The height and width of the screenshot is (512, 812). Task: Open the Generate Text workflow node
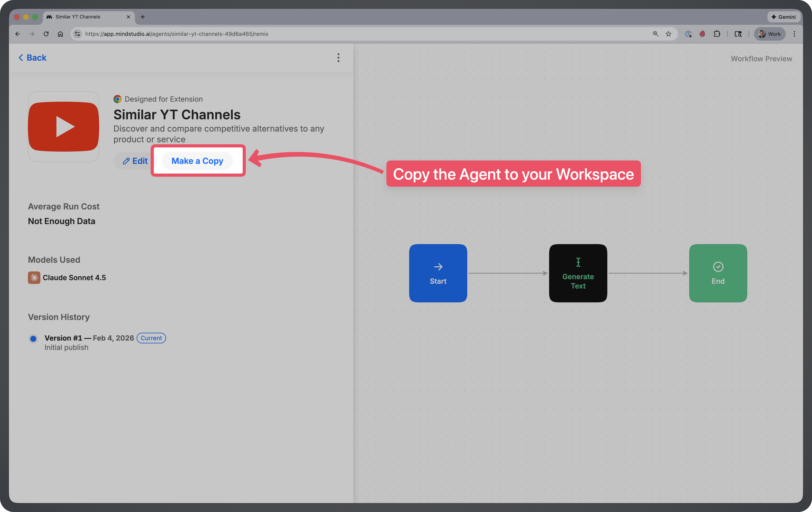578,273
